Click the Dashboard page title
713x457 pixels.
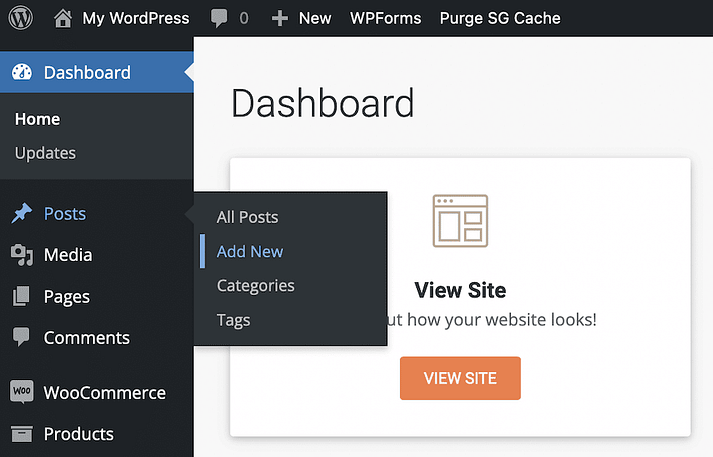322,104
